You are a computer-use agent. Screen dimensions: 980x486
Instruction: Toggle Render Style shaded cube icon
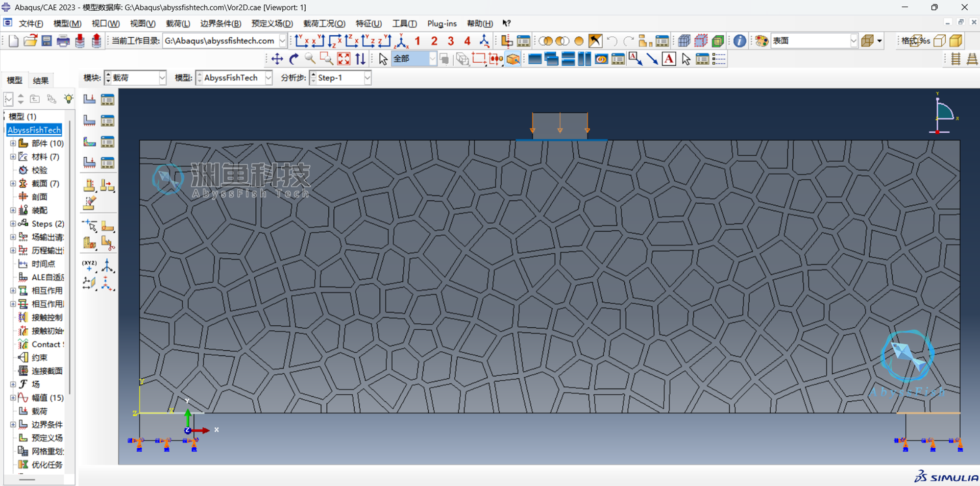point(956,41)
